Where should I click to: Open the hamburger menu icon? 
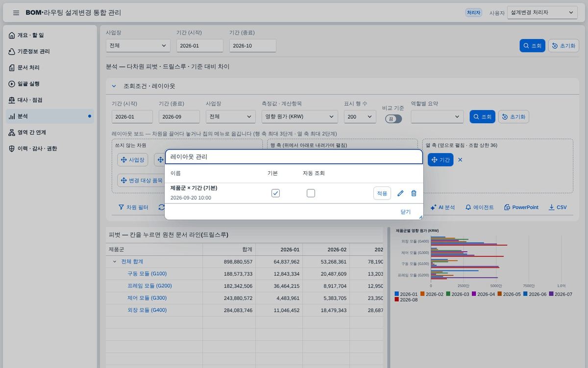pyautogui.click(x=16, y=13)
